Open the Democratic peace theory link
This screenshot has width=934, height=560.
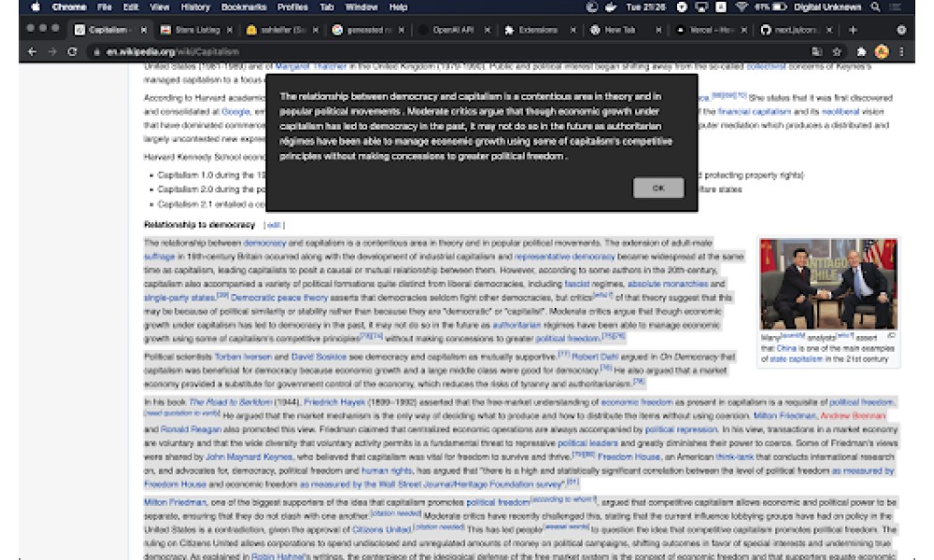click(278, 298)
